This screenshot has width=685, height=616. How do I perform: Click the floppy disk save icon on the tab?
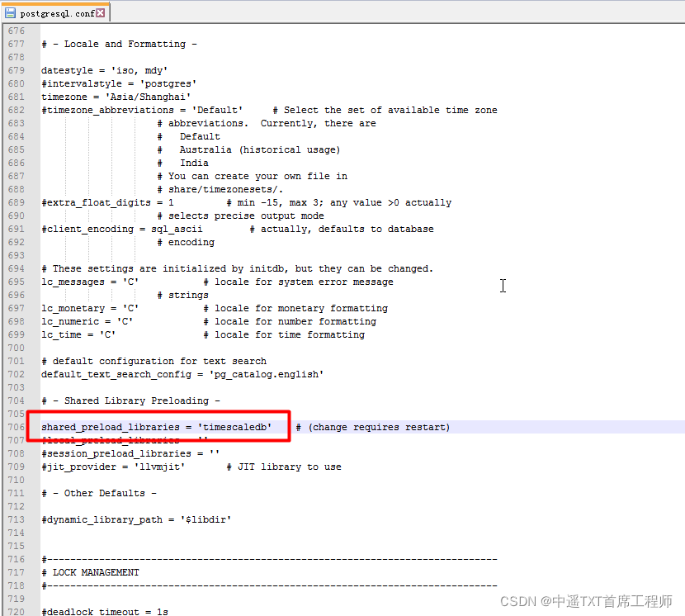(x=10, y=12)
